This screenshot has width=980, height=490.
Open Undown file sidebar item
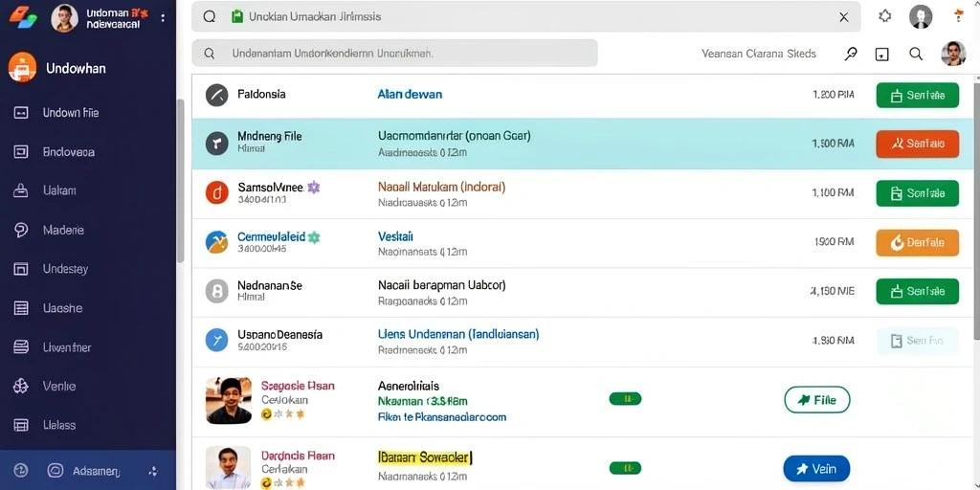click(71, 113)
